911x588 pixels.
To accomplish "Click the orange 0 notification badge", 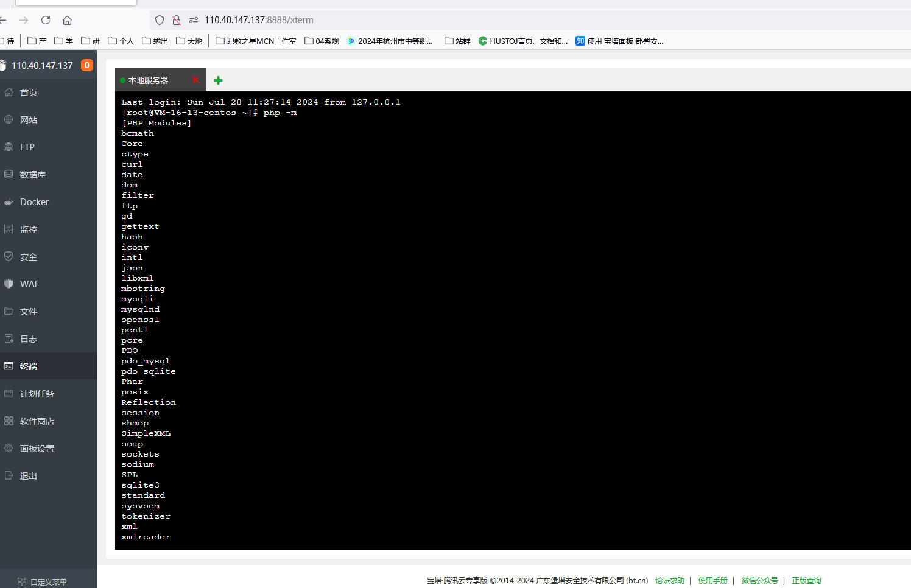I will (x=87, y=65).
